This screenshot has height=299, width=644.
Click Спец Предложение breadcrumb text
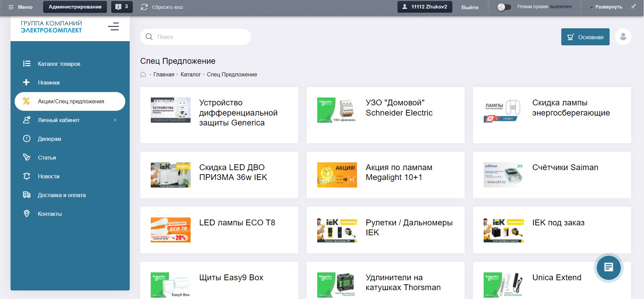click(x=232, y=74)
